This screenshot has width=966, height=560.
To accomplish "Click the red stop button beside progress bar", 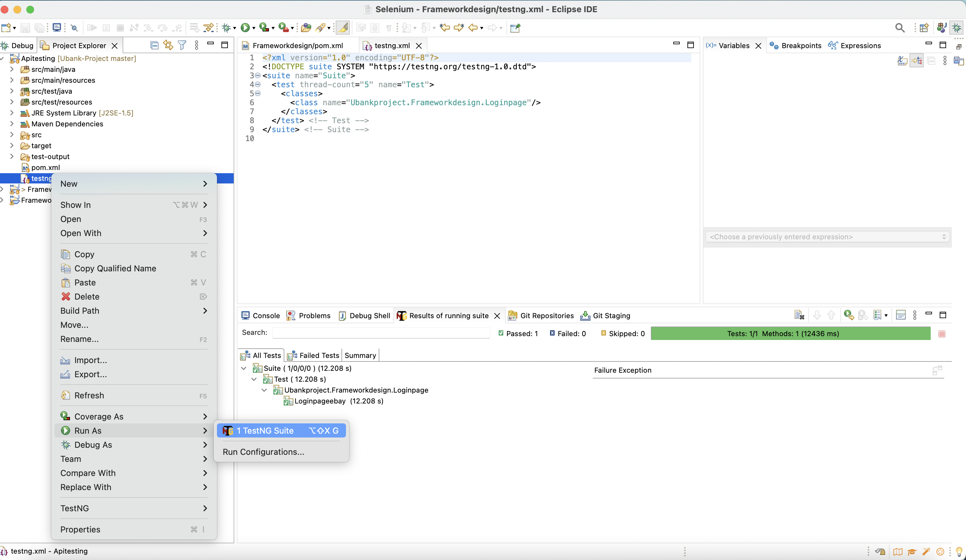I will [x=942, y=334].
